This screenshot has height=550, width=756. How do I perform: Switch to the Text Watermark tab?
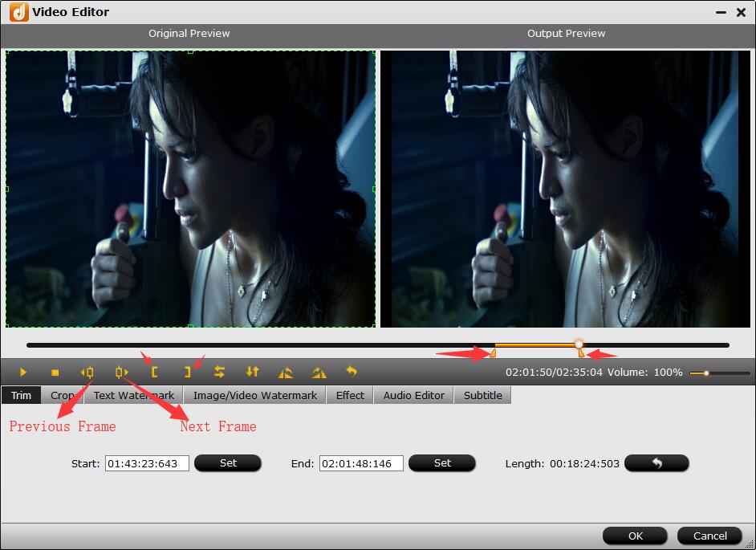(x=133, y=395)
